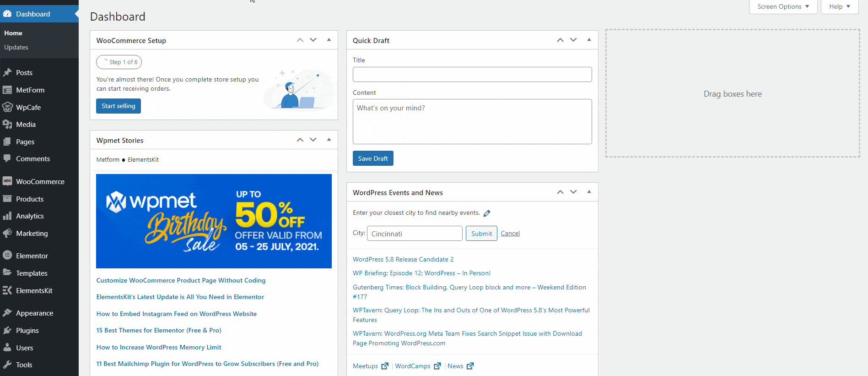The width and height of the screenshot is (868, 376).
Task: Click the Elementor circle icon
Action: tap(7, 256)
